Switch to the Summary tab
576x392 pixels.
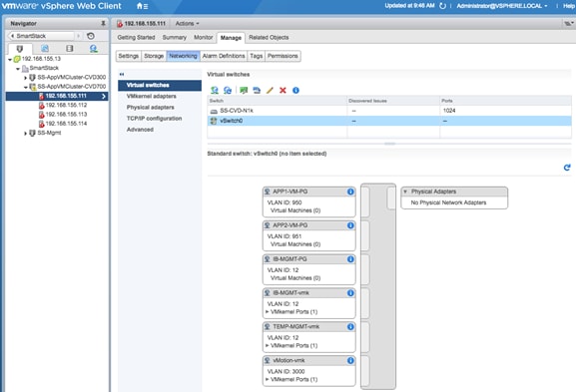(174, 38)
